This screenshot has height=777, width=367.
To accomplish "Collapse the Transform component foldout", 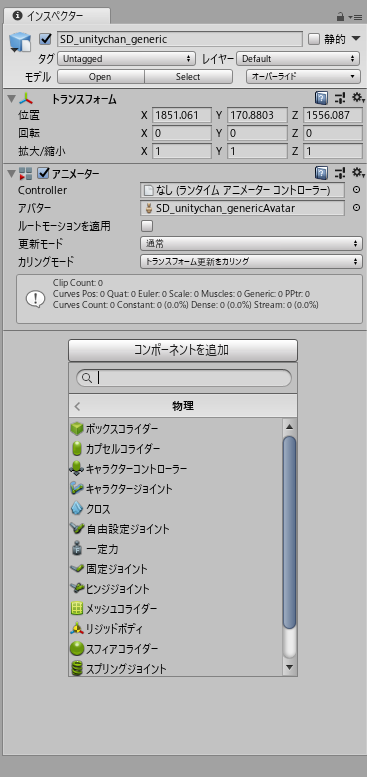I will (11, 99).
